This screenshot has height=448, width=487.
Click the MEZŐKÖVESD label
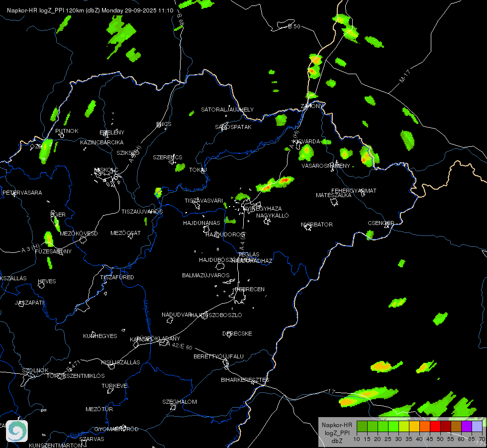click(x=79, y=233)
